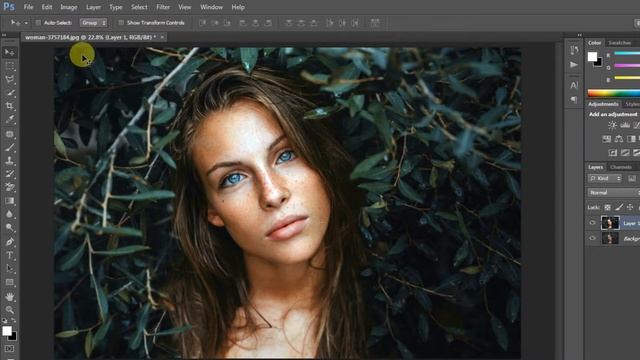Toggle pixel layer filter in Layers panel

coord(632,179)
